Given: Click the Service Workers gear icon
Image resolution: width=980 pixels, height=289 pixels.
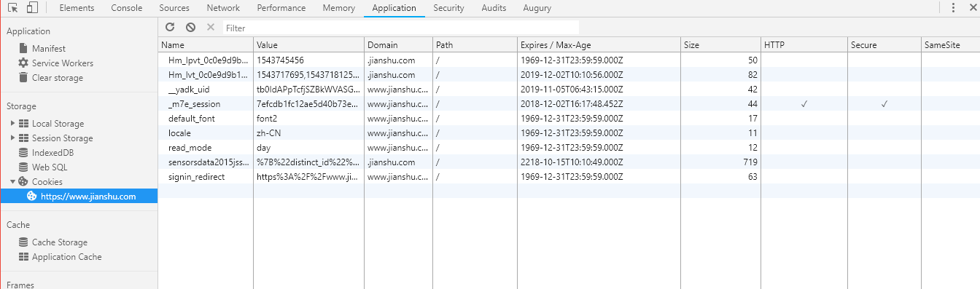Looking at the screenshot, I should coord(23,63).
